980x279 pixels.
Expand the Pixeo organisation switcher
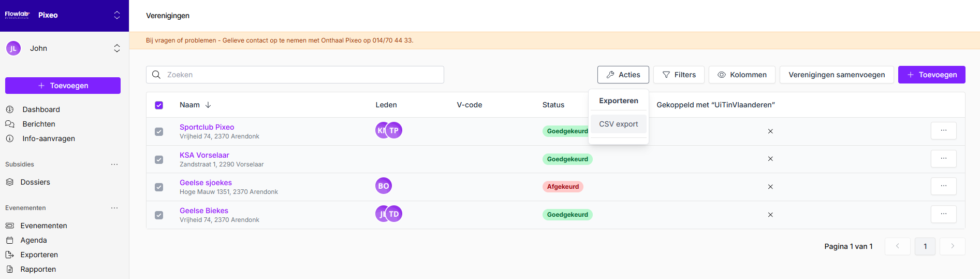pyautogui.click(x=117, y=15)
